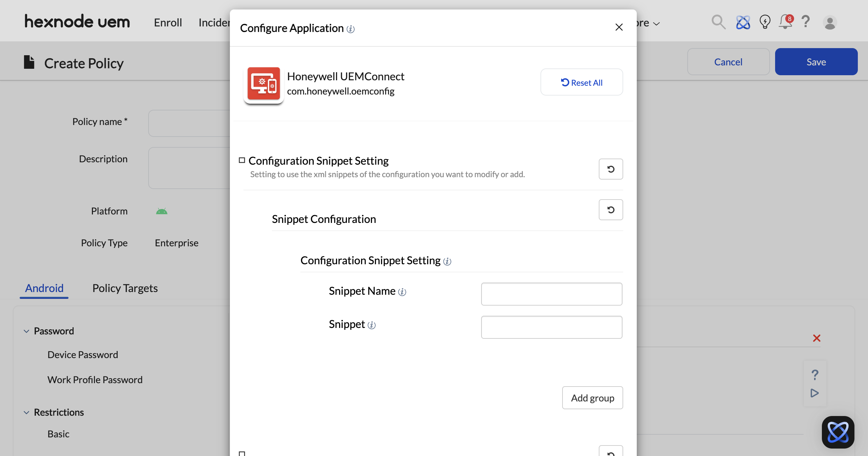Click the Snippet Name input field

click(551, 294)
